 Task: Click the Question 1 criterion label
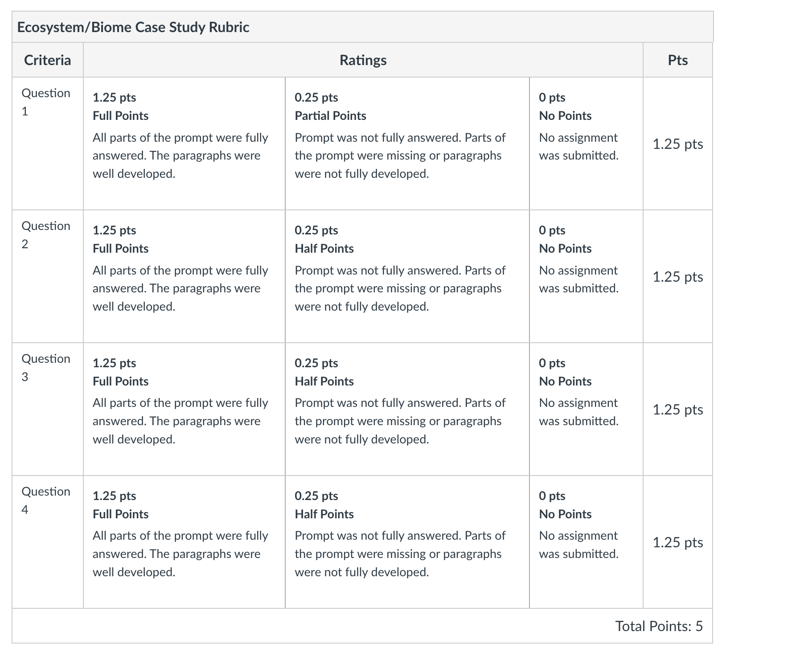(x=46, y=102)
